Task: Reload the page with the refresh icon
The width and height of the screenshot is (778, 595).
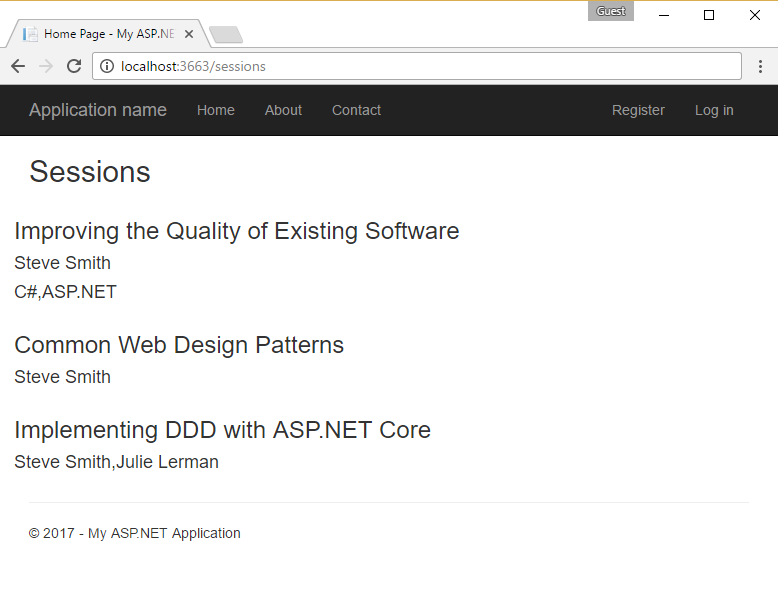Action: click(74, 66)
